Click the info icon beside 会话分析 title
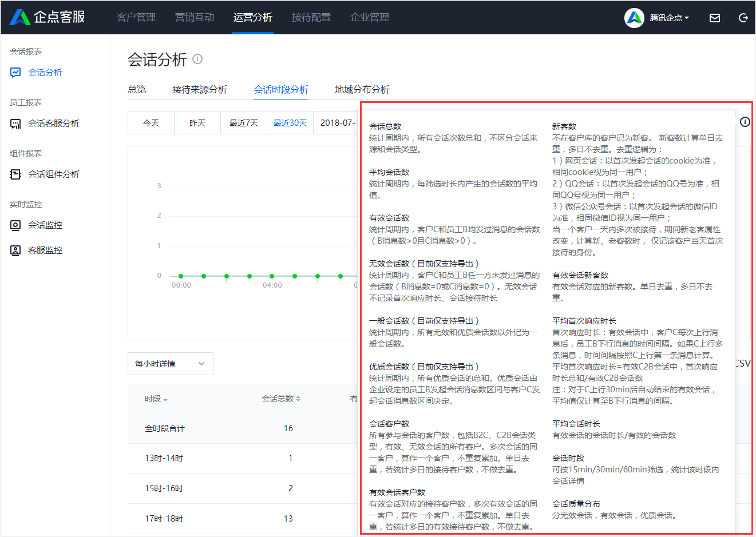The width and height of the screenshot is (756, 537). pyautogui.click(x=197, y=59)
